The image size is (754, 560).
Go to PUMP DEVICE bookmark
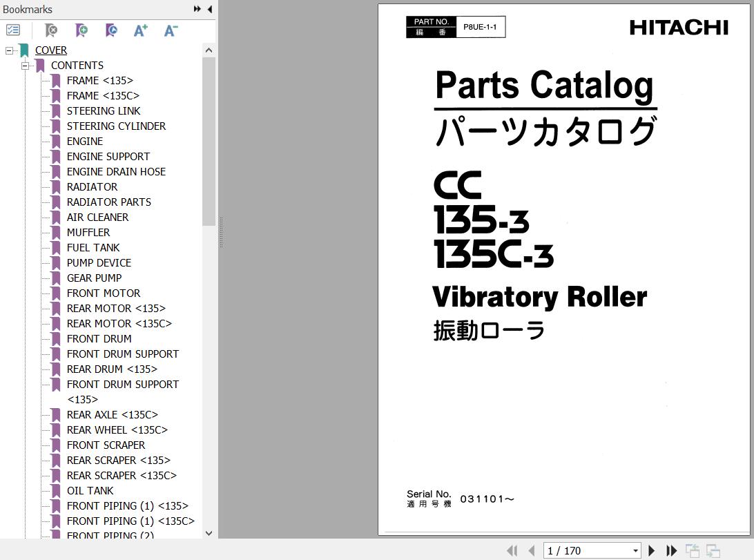point(99,263)
